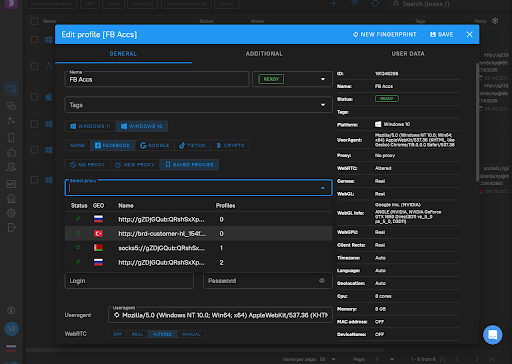Pick Russian proxy with 2 profiles
The height and width of the screenshot is (364, 512).
pos(198,262)
